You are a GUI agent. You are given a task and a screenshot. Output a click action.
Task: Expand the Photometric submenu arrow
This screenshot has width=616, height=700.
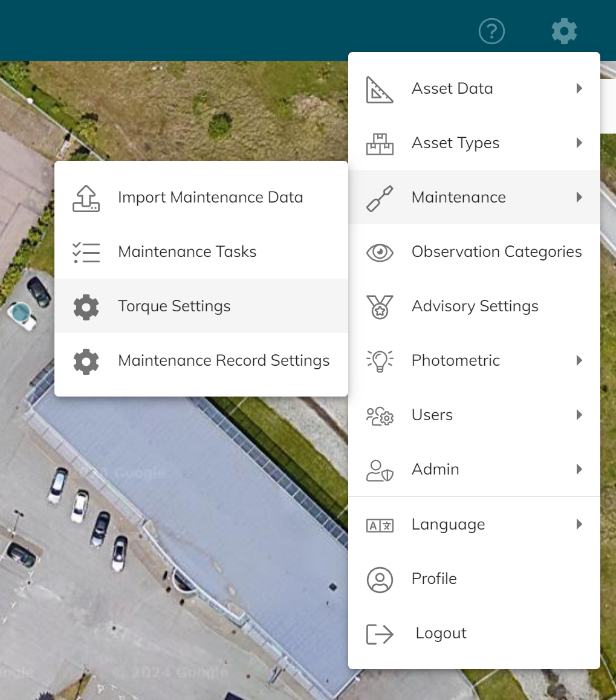point(579,361)
